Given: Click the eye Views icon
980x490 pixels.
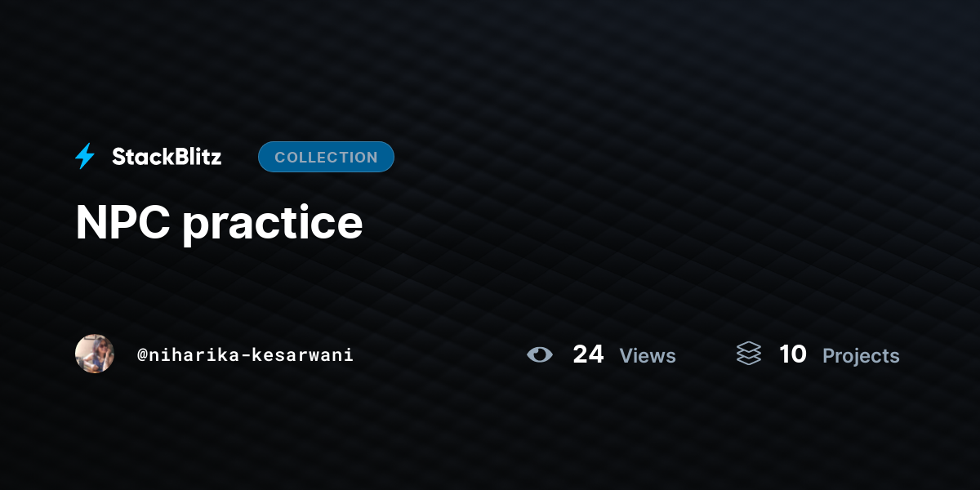Looking at the screenshot, I should pyautogui.click(x=540, y=354).
